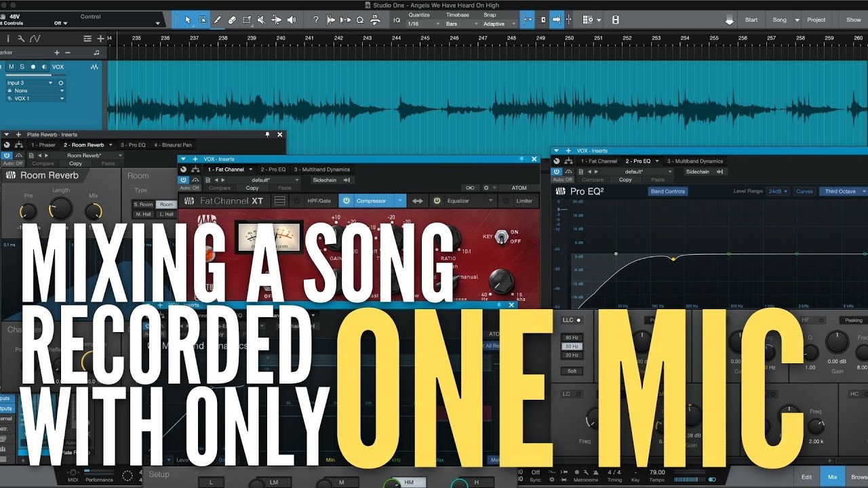This screenshot has width=868, height=488.
Task: Add a new track with plus icon
Action: coord(100,39)
